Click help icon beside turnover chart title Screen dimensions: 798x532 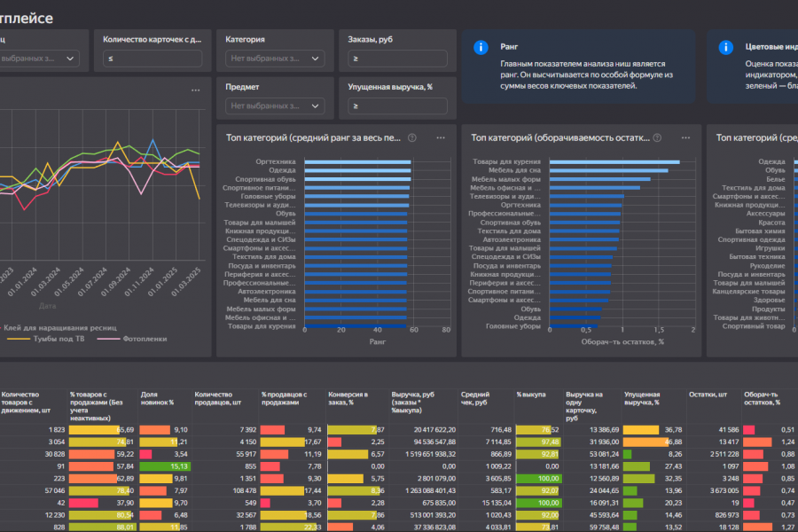click(658, 138)
